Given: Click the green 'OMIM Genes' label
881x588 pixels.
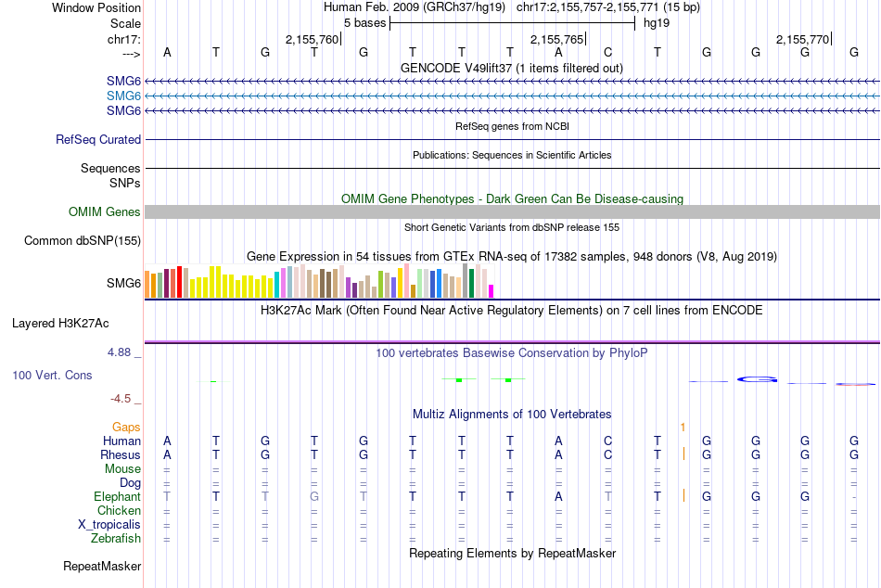Looking at the screenshot, I should pyautogui.click(x=104, y=212).
